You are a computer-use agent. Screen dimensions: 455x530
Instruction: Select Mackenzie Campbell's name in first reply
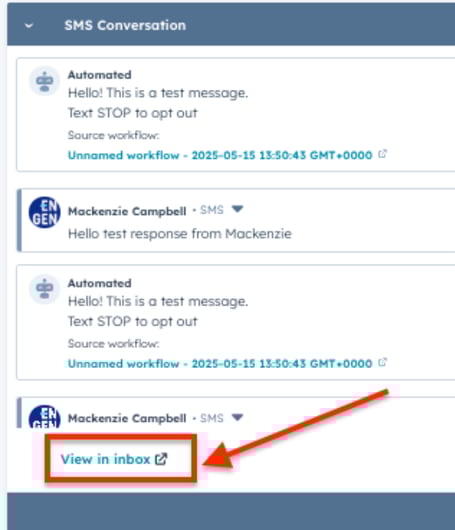click(127, 211)
